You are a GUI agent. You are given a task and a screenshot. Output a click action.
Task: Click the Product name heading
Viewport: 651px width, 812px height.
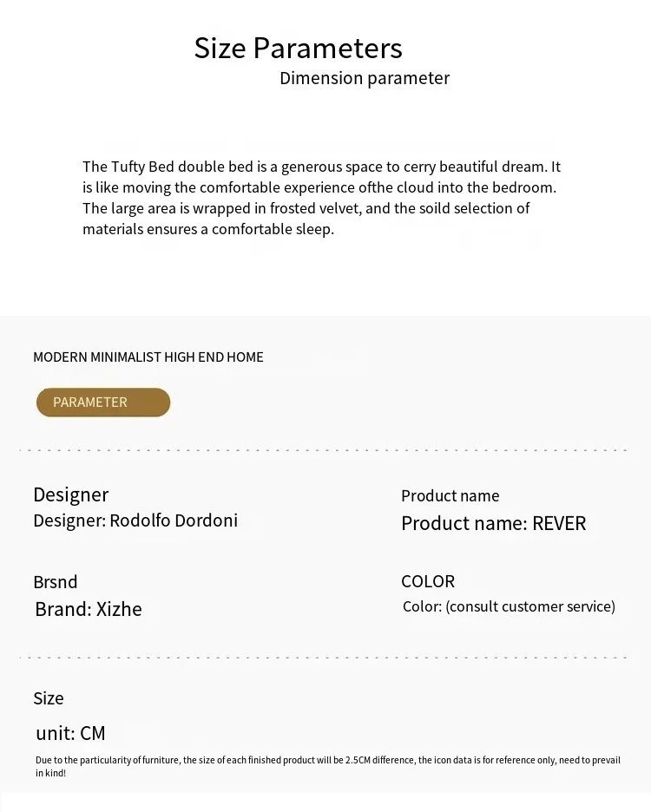(x=450, y=496)
